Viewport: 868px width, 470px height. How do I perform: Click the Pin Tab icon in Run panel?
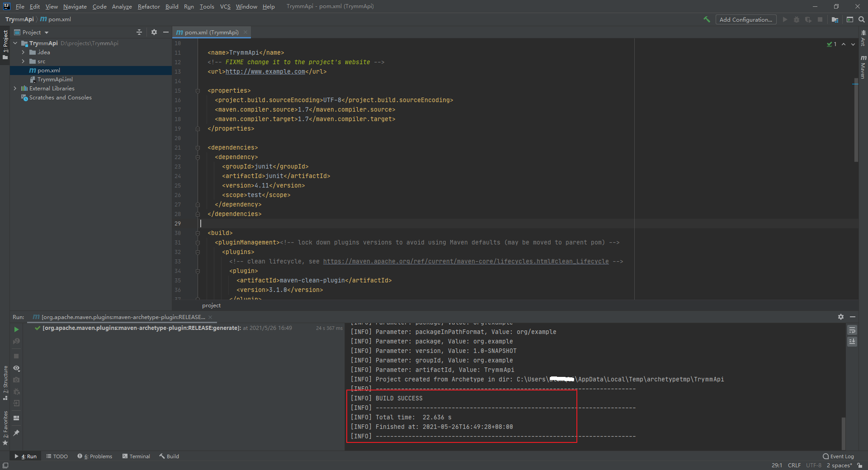[x=16, y=432]
